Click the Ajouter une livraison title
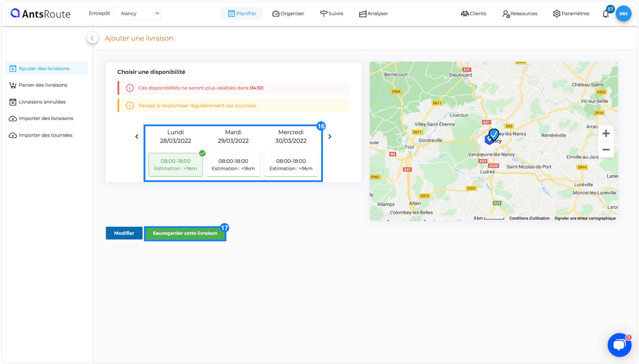Screen dimensions: 639x364 click(139, 38)
